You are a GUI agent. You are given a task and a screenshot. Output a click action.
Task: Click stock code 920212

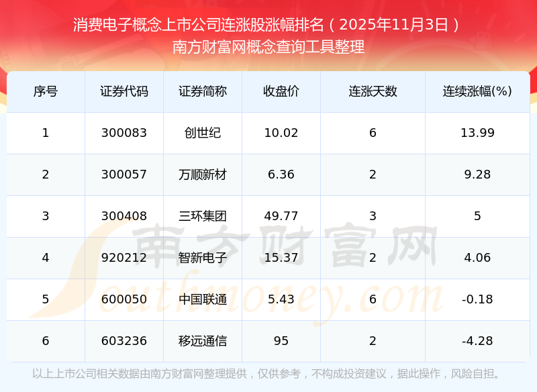[124, 258]
